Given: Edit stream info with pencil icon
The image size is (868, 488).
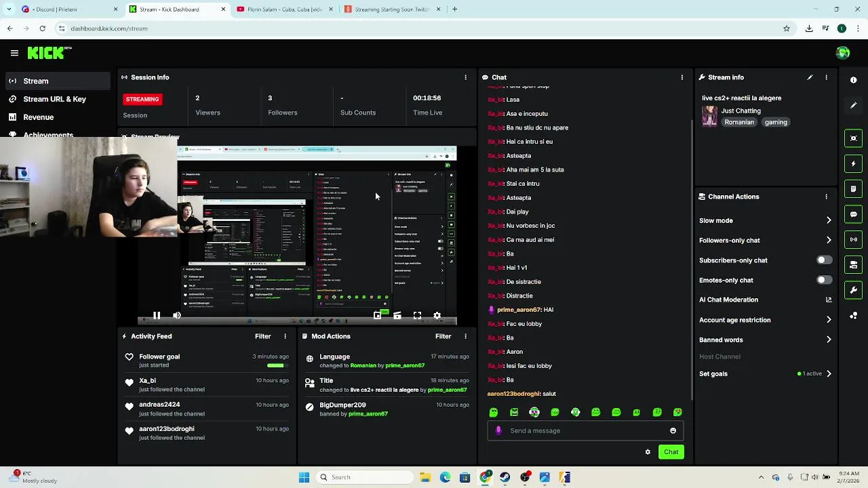Looking at the screenshot, I should coord(810,77).
